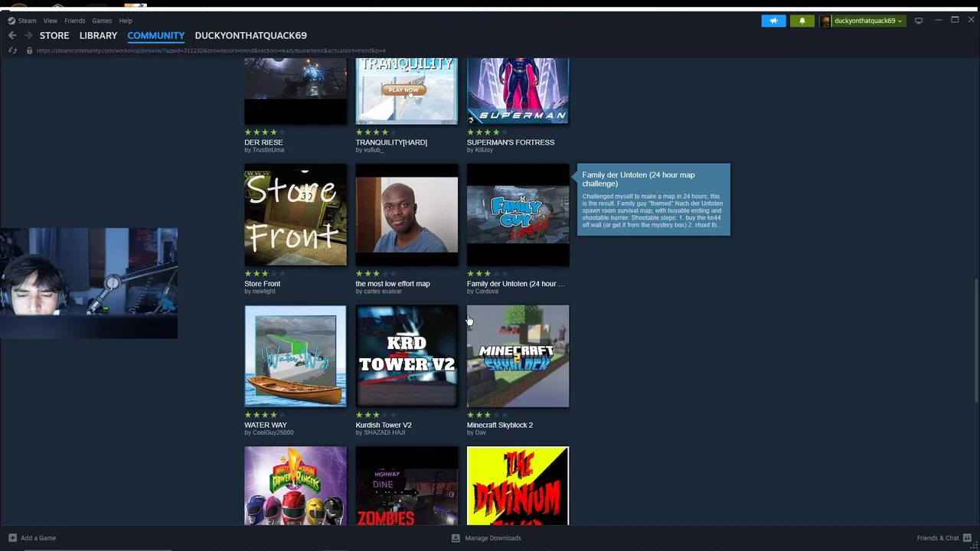
Task: Click the SUPERMAN'S FORTRESS title link
Action: click(x=511, y=142)
